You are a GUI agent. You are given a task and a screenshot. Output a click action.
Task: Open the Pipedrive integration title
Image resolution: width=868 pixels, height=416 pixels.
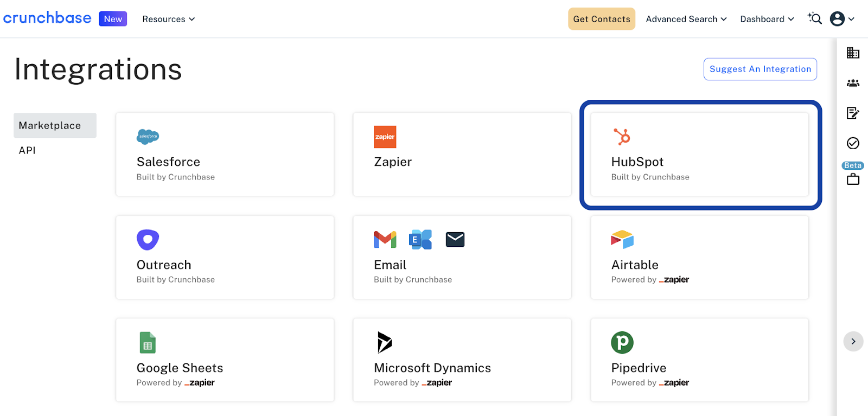click(639, 368)
